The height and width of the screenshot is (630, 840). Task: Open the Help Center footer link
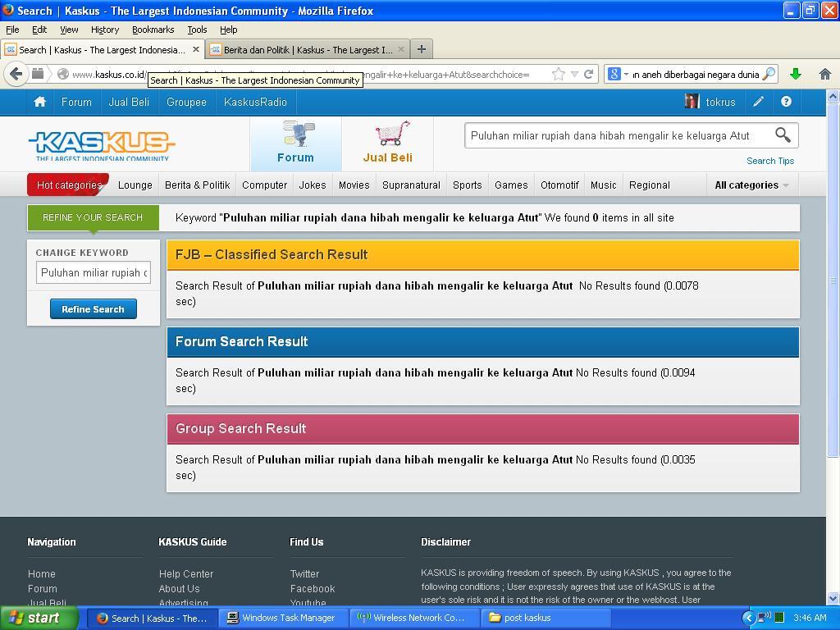click(x=186, y=573)
